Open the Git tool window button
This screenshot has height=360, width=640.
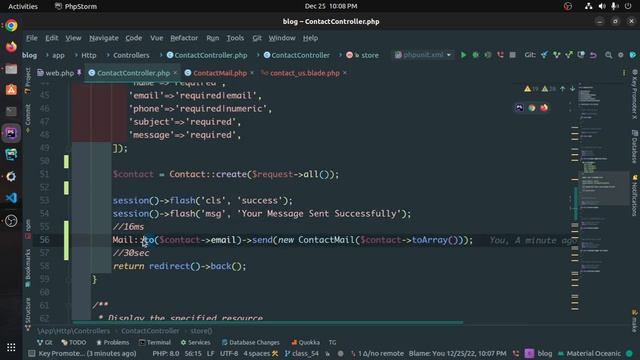click(x=44, y=342)
